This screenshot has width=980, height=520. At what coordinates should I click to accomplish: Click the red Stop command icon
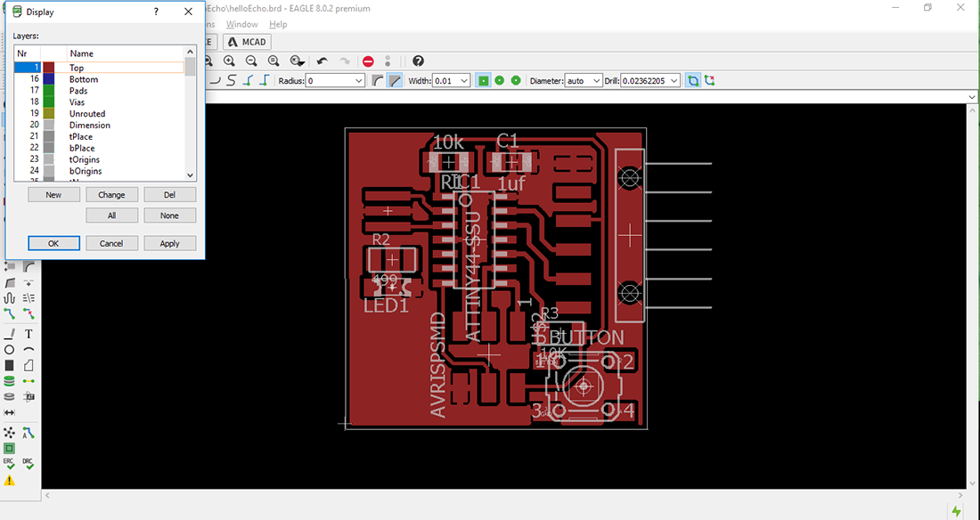[368, 61]
